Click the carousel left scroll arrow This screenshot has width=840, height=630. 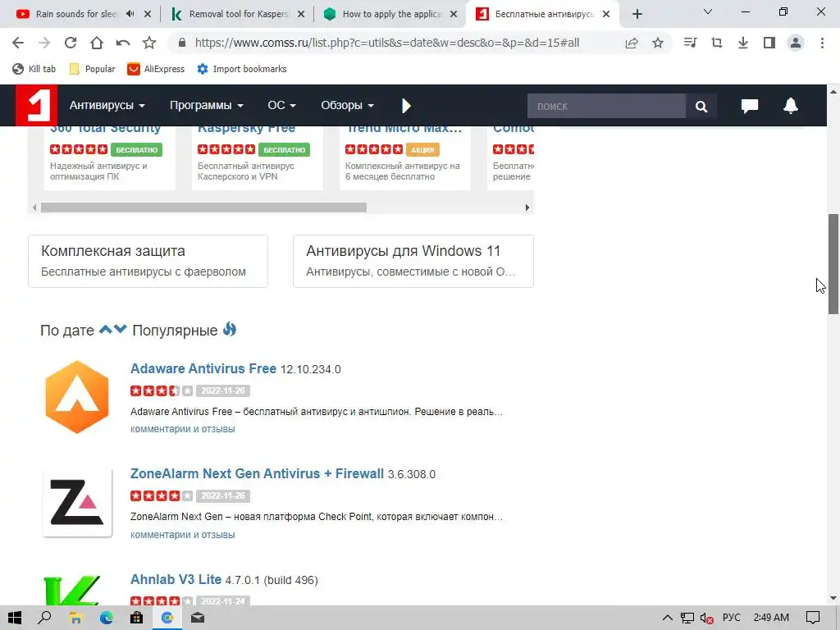[x=34, y=208]
